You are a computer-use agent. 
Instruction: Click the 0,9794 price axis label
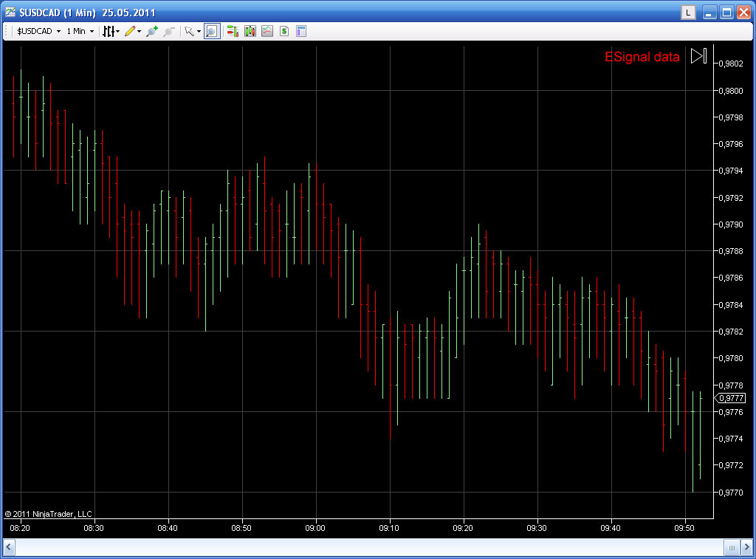pos(730,171)
